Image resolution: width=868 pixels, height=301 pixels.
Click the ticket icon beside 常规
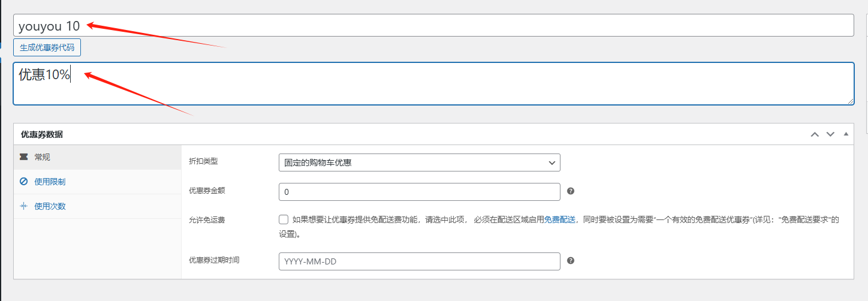24,157
